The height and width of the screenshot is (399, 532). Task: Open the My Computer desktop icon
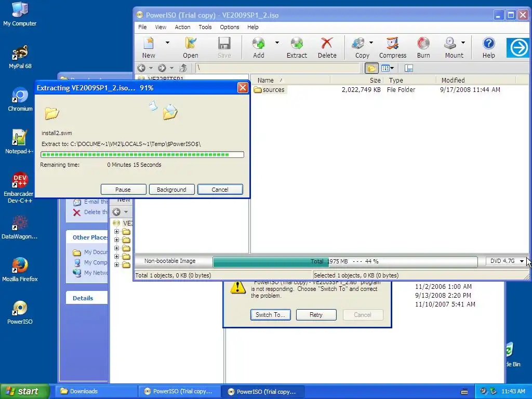click(x=20, y=14)
